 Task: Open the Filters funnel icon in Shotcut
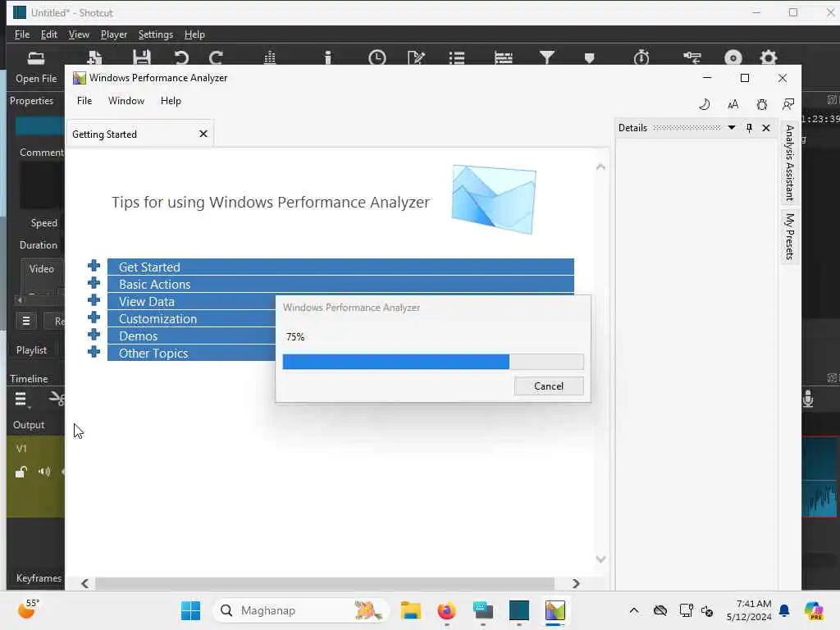547,57
